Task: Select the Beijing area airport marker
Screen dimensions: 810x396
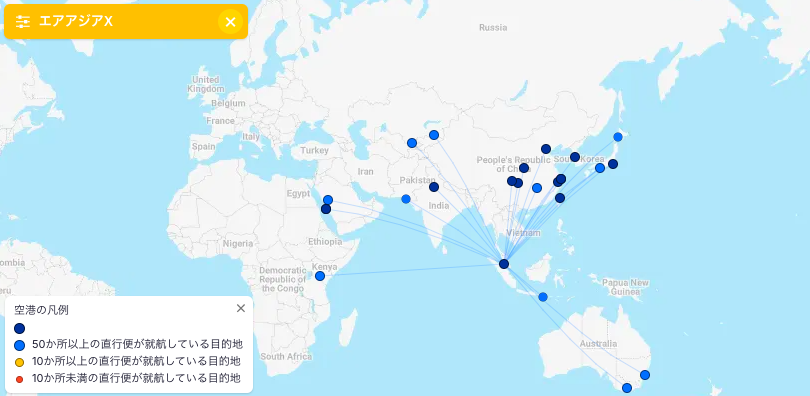Action: tap(546, 149)
